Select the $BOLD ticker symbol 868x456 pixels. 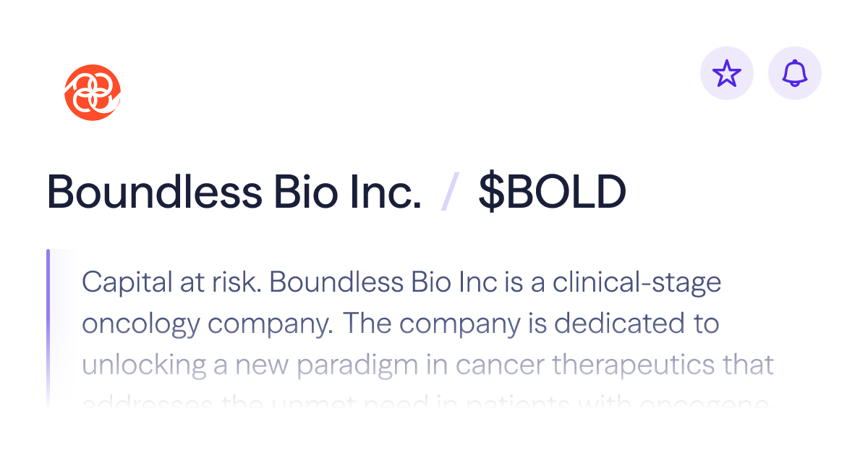pos(553,192)
